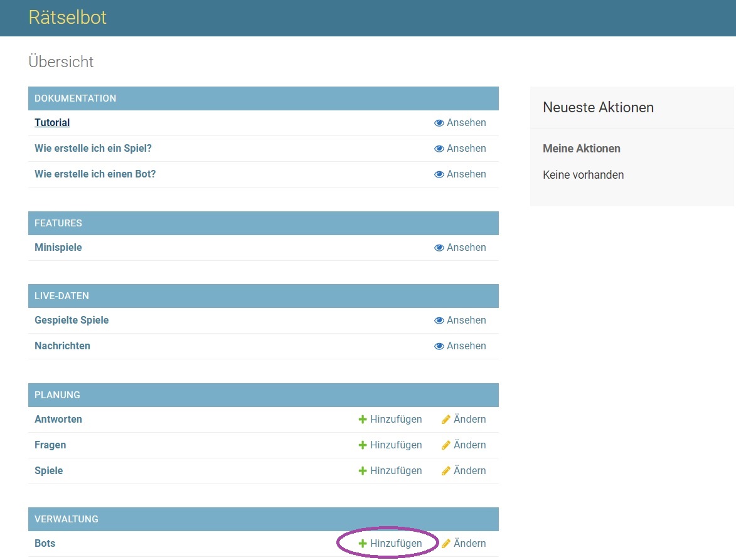Open the Fragen list
This screenshot has width=736, height=560.
(x=50, y=445)
